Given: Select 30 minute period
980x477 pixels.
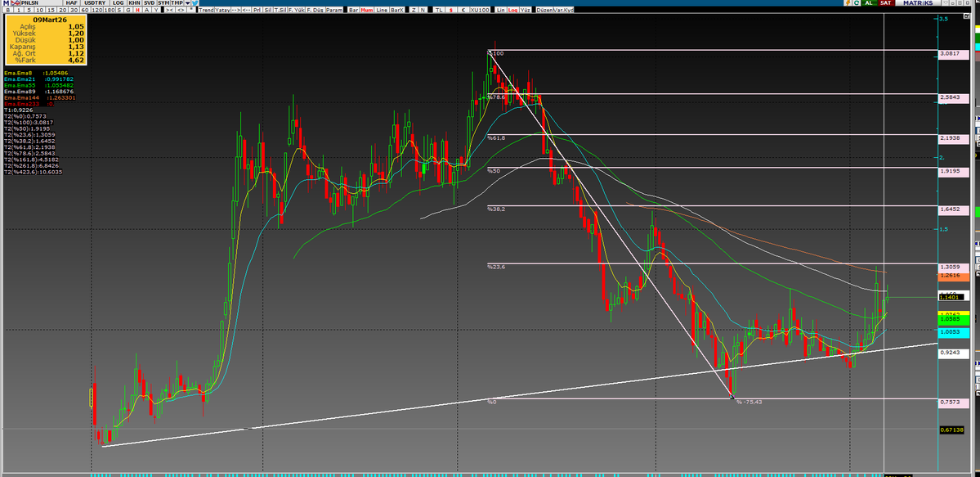Looking at the screenshot, I should [x=74, y=10].
